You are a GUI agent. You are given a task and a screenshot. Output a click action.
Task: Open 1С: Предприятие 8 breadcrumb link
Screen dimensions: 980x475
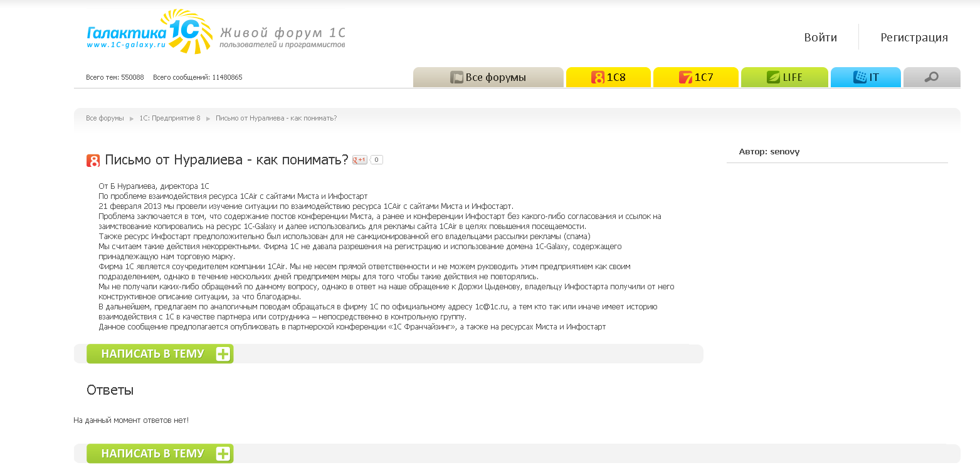click(x=170, y=118)
